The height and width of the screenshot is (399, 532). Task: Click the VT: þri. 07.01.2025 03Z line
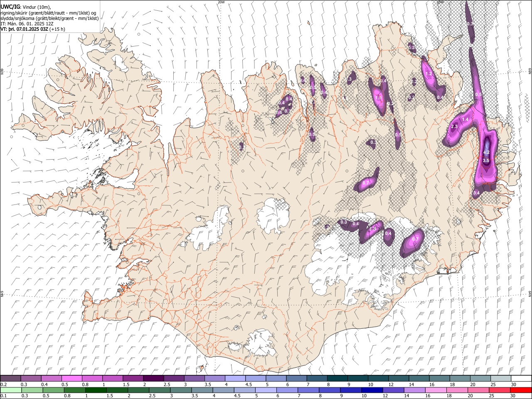(24, 29)
